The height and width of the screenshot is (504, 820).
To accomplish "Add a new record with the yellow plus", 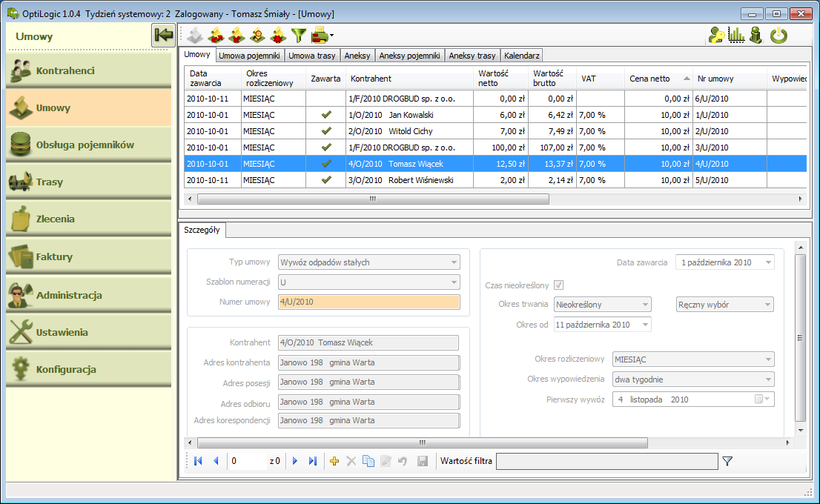I will coord(334,460).
